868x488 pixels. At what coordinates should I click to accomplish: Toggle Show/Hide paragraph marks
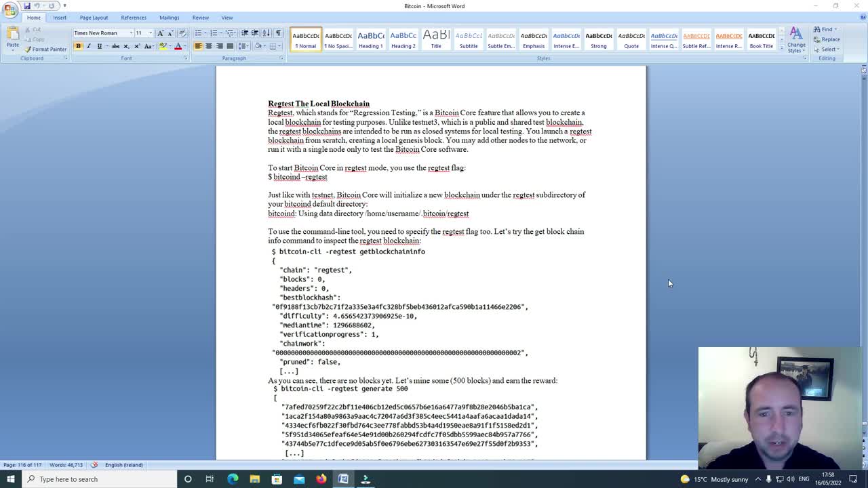(278, 33)
